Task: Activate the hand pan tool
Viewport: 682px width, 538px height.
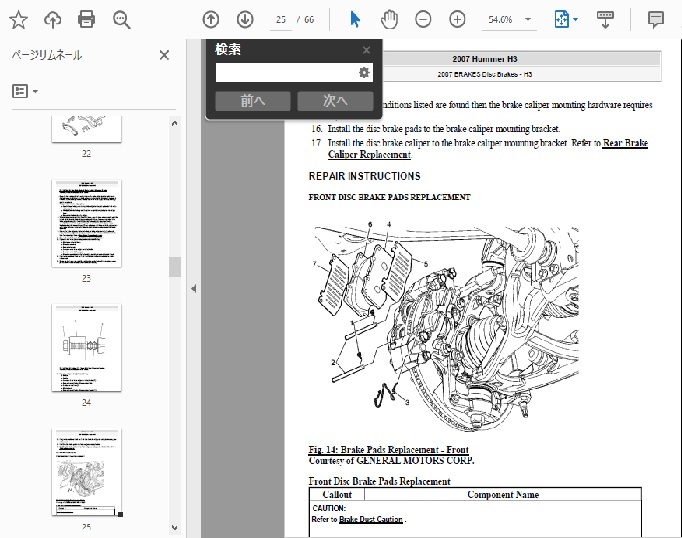Action: tap(389, 20)
